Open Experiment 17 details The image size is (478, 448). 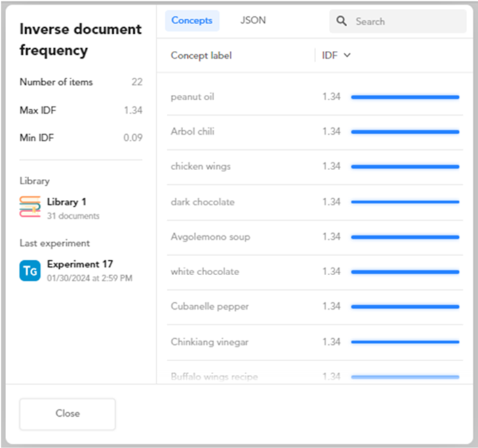[80, 264]
